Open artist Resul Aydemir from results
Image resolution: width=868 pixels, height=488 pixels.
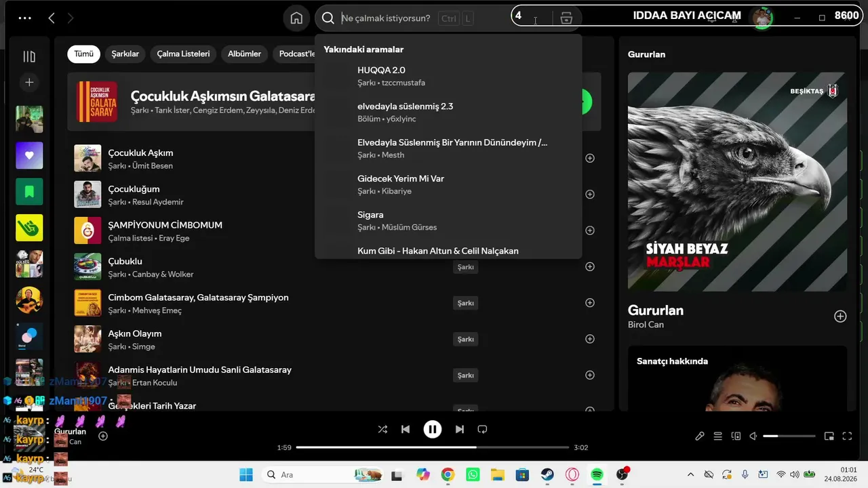(158, 202)
